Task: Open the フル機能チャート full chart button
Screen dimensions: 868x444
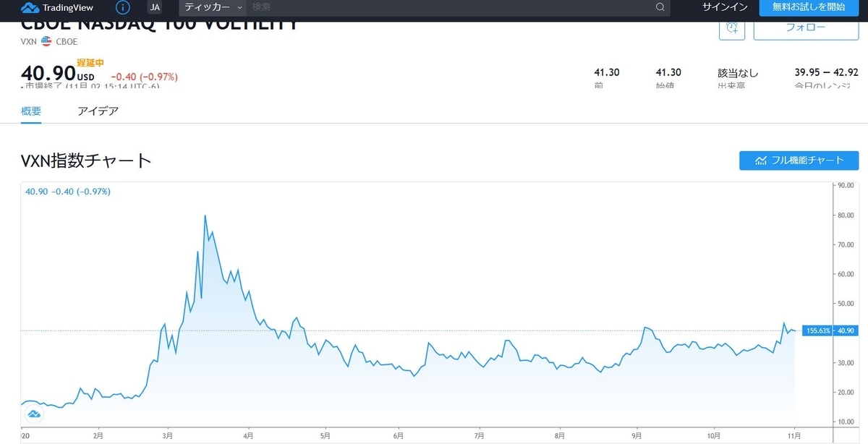Action: [799, 161]
